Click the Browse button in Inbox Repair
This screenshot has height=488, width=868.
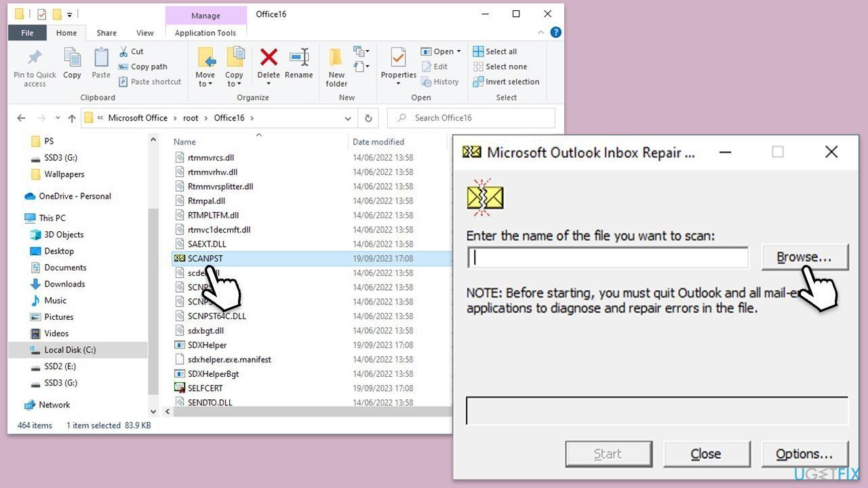click(x=804, y=258)
